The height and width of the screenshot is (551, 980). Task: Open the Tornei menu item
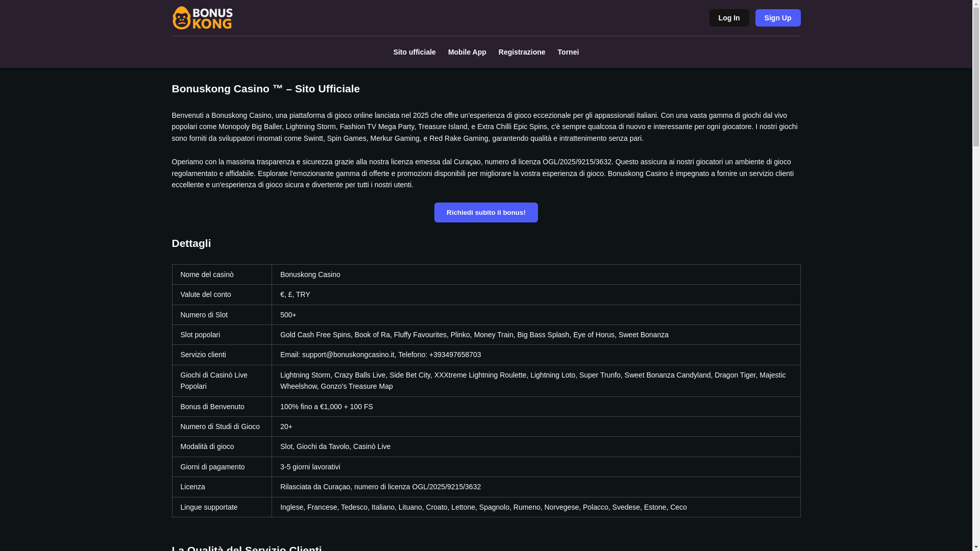point(568,52)
